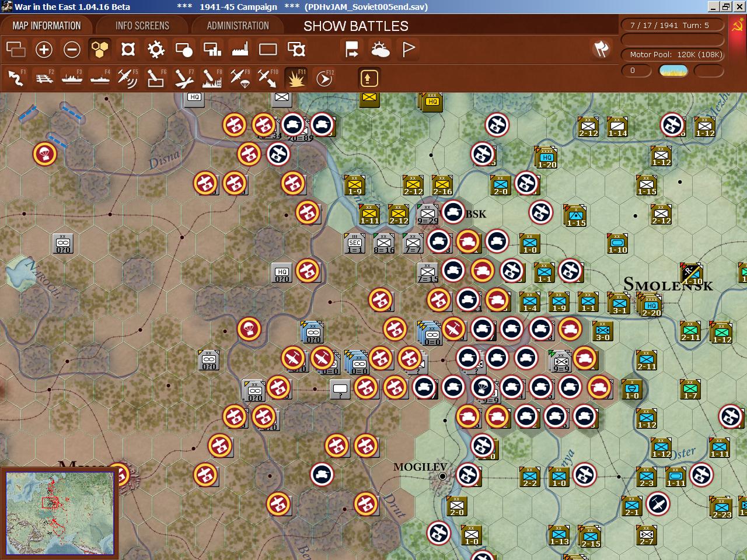Viewport: 747px width, 560px height.
Task: Select the 2-23 Soviet unit stack
Action: (721, 508)
